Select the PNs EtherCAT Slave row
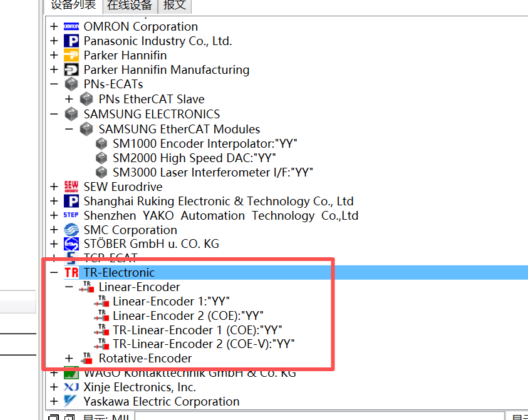Viewport: 528px width, 420px height. click(152, 99)
